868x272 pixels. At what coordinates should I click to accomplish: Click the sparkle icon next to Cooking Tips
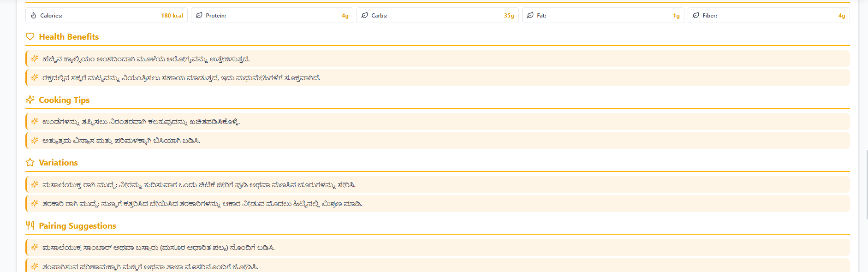pyautogui.click(x=30, y=100)
